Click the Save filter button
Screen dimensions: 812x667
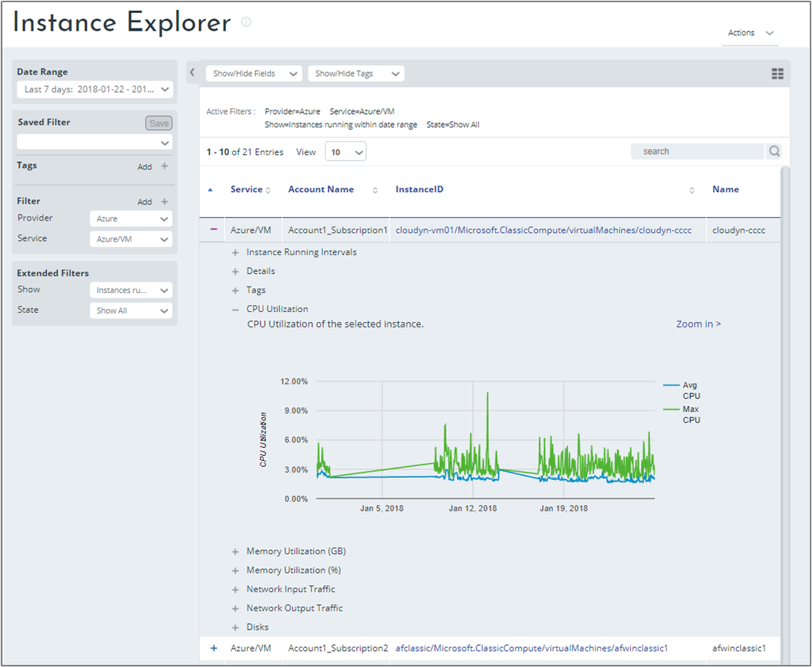pyautogui.click(x=159, y=123)
